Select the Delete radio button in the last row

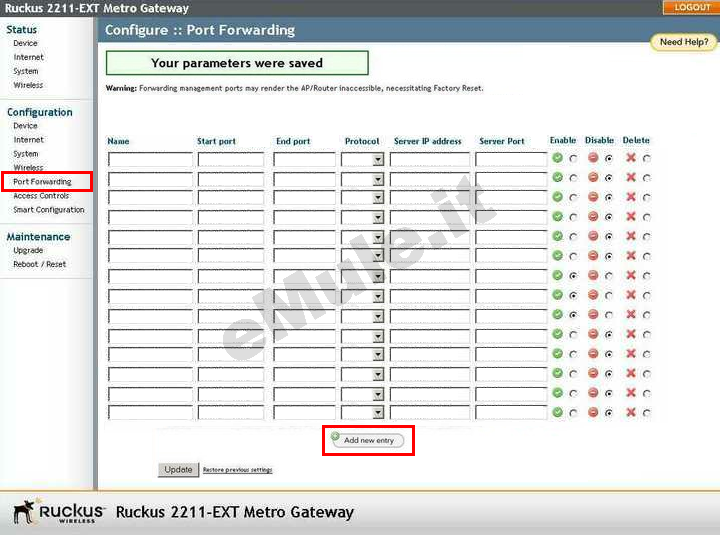click(647, 413)
